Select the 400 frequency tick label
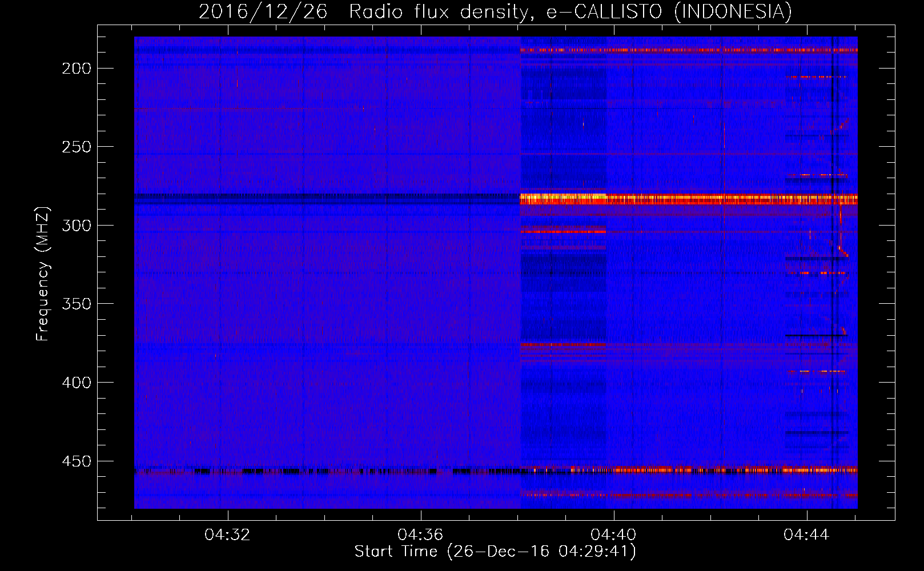This screenshot has height=571, width=924. 76,383
